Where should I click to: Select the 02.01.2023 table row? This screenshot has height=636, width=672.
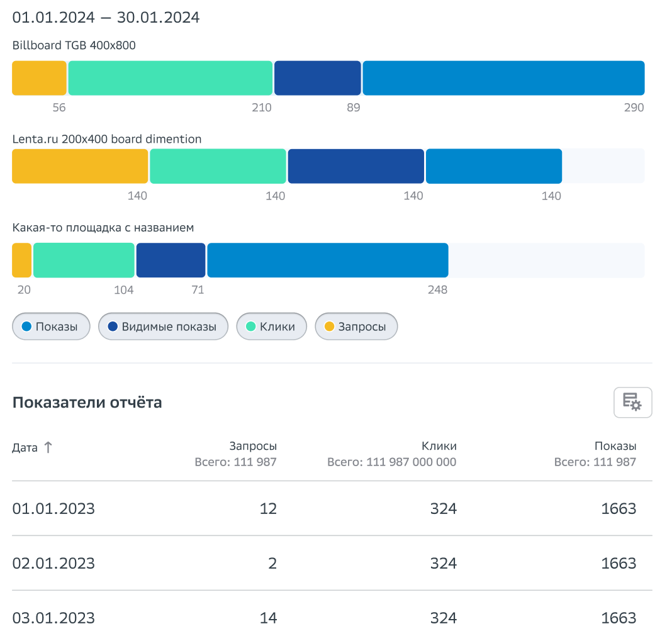[x=332, y=563]
